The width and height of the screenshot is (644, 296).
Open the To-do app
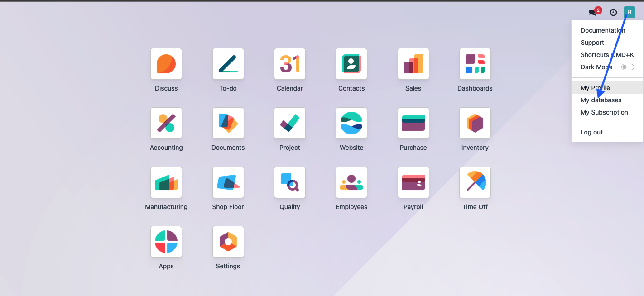coord(228,64)
